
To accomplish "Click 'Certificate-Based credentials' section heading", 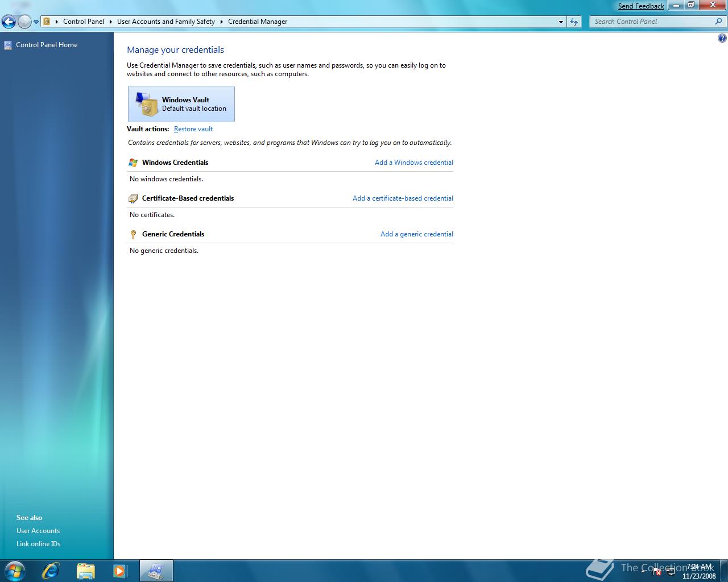I will click(x=188, y=198).
